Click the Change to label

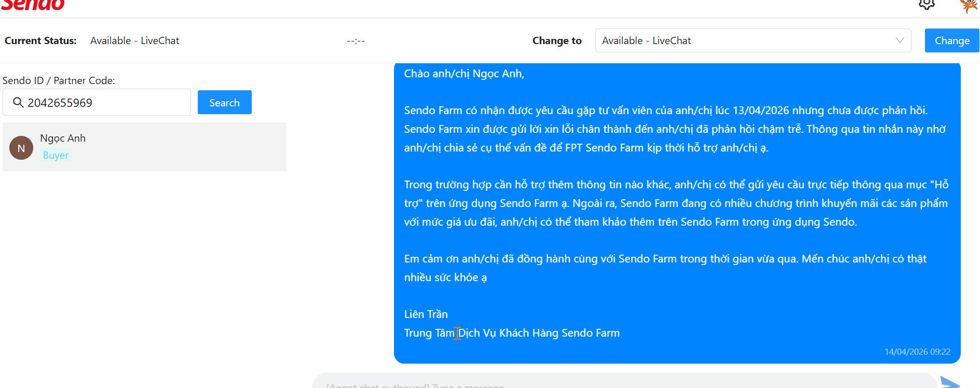[557, 40]
